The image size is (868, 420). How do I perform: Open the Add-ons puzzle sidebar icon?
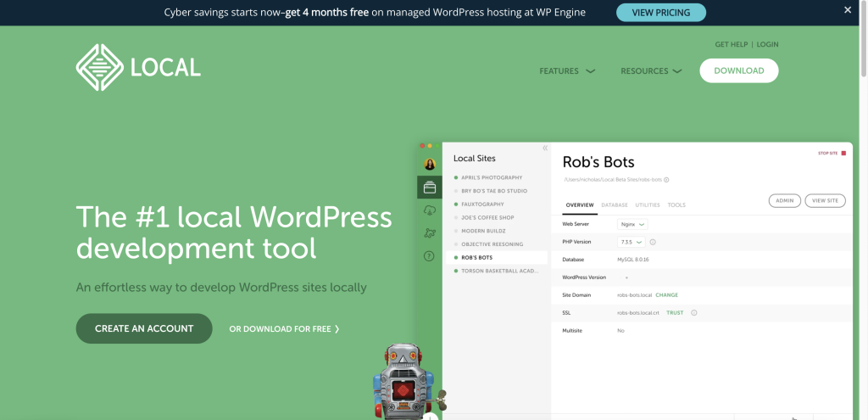[x=430, y=233]
